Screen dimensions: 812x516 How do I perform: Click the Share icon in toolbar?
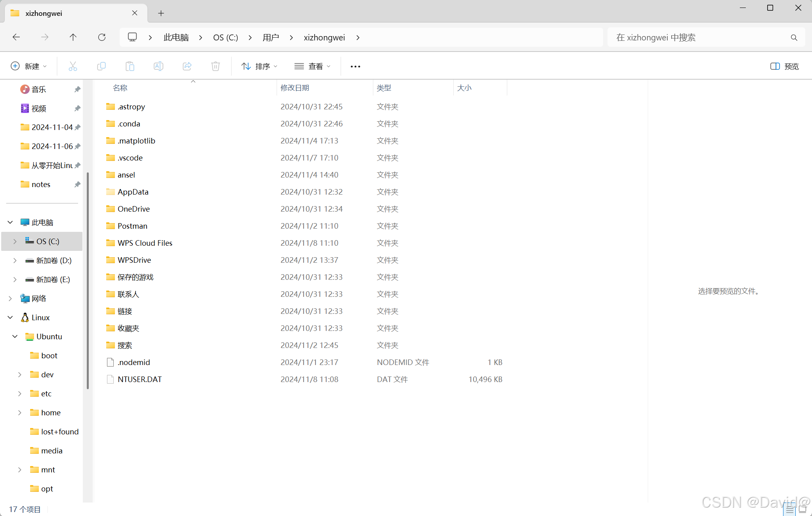[187, 66]
